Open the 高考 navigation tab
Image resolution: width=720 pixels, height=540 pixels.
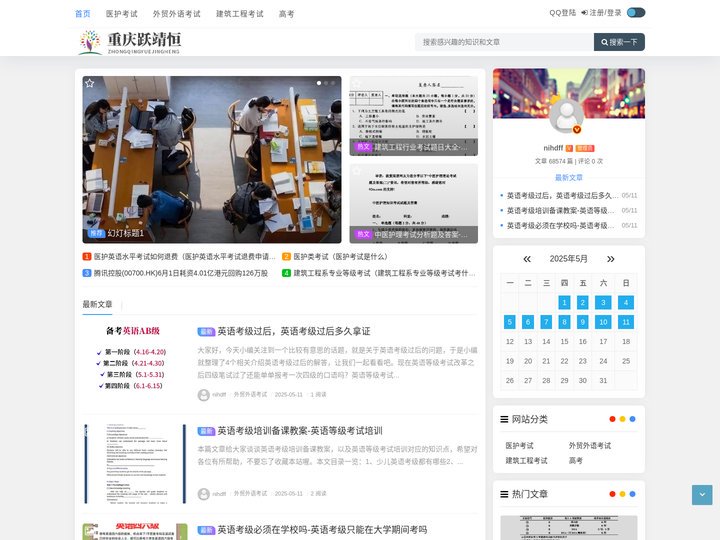(x=287, y=14)
